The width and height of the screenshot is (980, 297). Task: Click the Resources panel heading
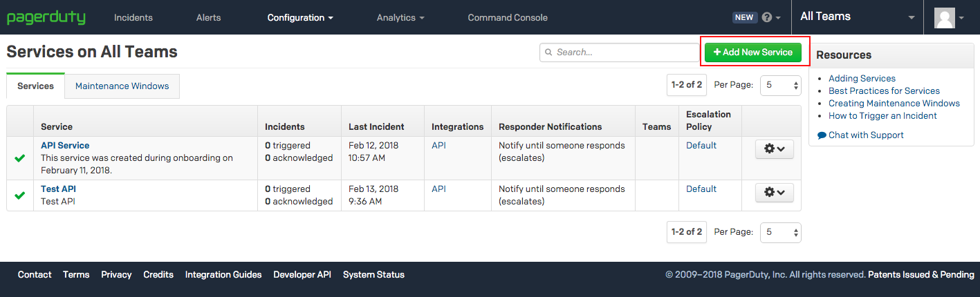844,55
